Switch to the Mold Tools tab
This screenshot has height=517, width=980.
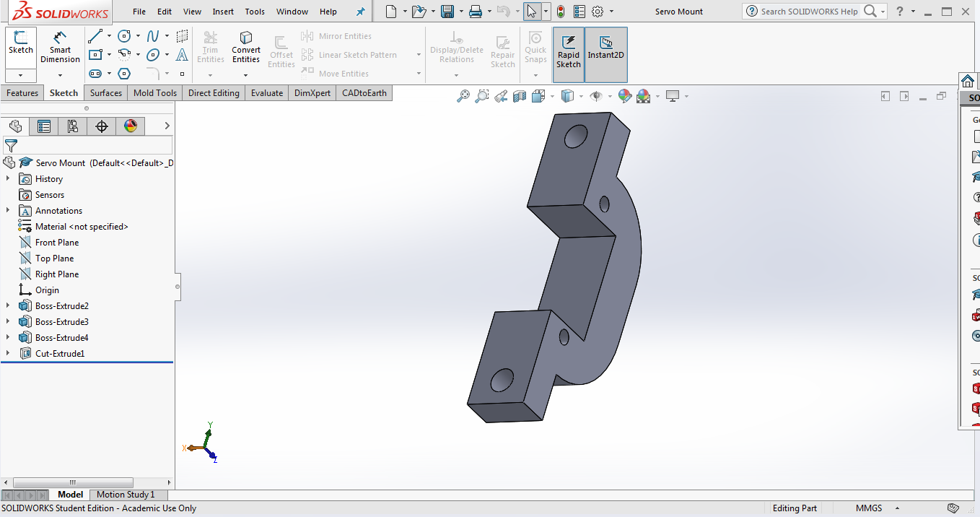coord(155,93)
